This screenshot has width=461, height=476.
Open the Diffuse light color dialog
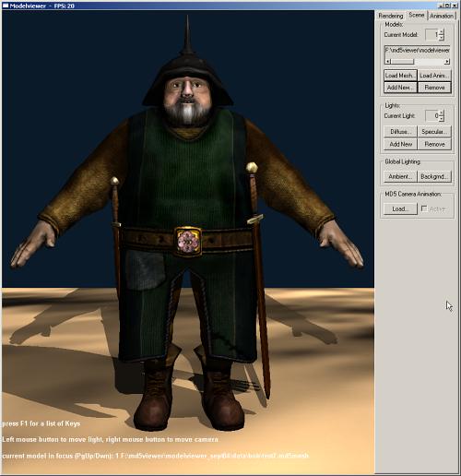click(400, 132)
